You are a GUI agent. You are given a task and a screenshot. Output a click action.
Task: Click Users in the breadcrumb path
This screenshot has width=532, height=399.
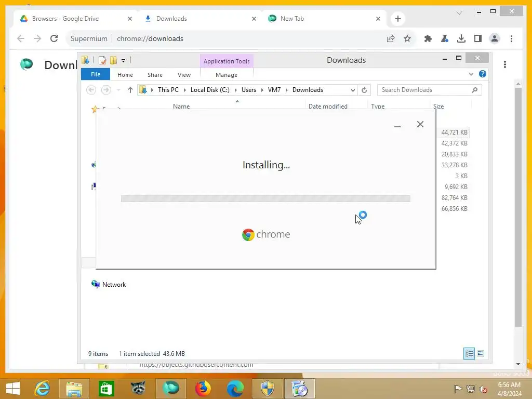click(249, 90)
